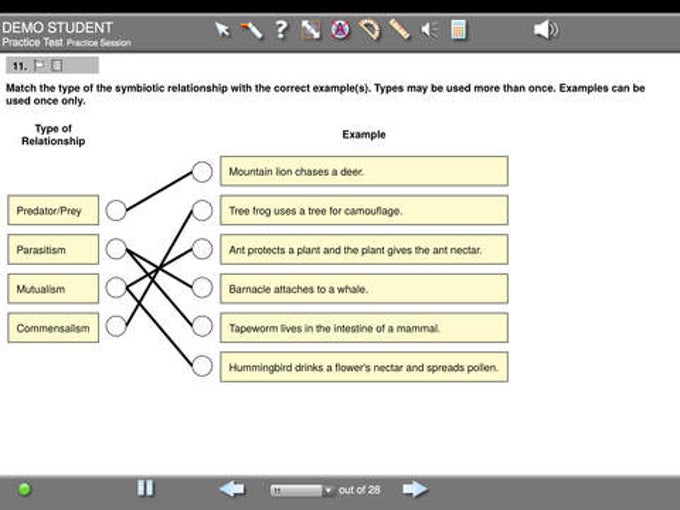Click the answer eliminator icon
The image size is (680, 510).
point(340,30)
